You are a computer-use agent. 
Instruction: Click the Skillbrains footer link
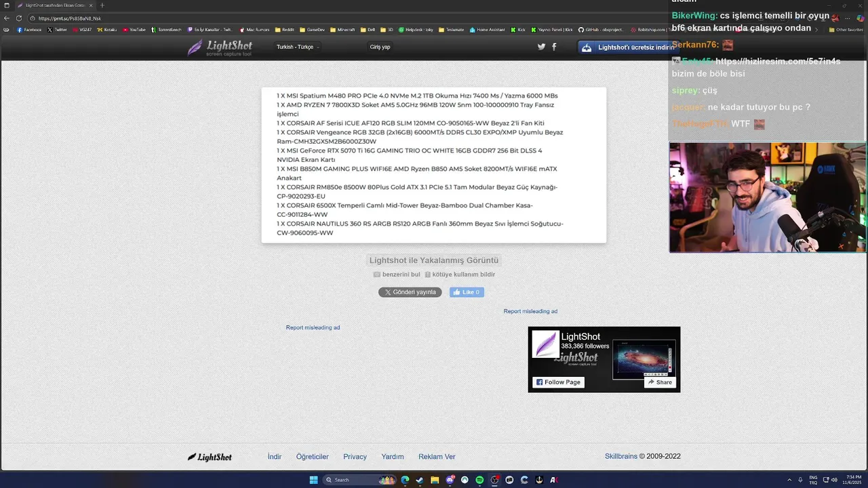click(621, 456)
